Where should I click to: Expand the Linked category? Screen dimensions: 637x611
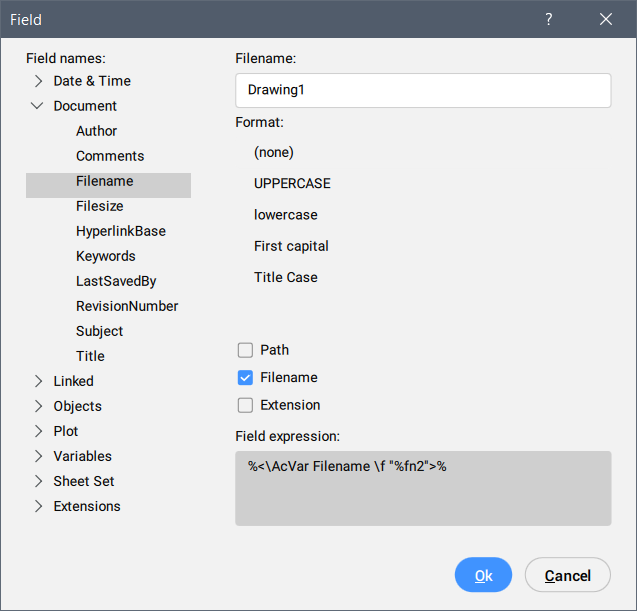tap(38, 381)
